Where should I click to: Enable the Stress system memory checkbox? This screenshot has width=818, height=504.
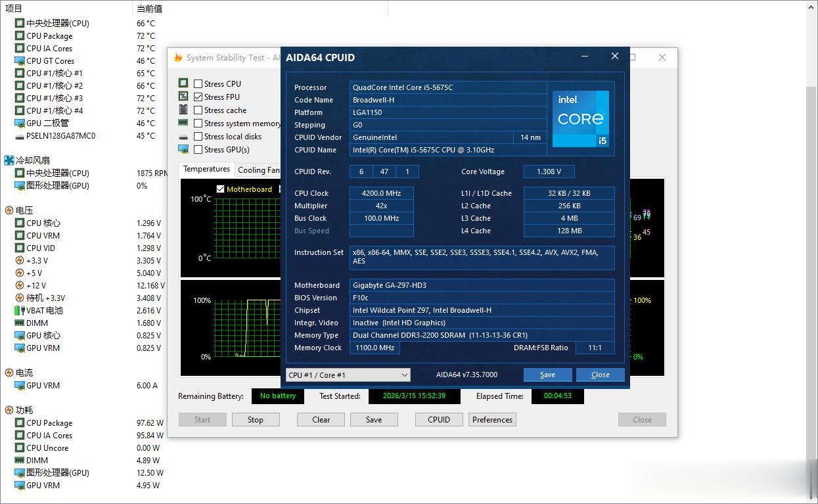pyautogui.click(x=198, y=123)
